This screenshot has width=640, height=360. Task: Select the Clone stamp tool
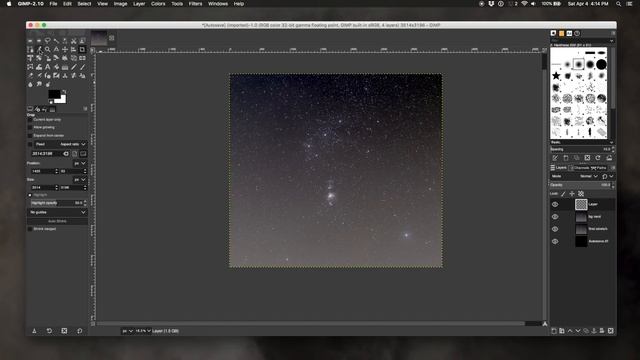pyautogui.click(x=65, y=76)
